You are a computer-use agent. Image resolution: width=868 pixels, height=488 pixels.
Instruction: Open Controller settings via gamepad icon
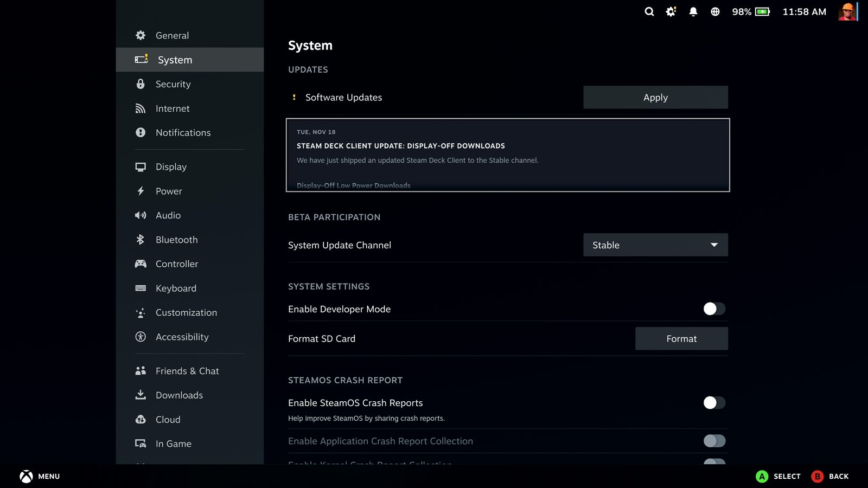coord(140,264)
